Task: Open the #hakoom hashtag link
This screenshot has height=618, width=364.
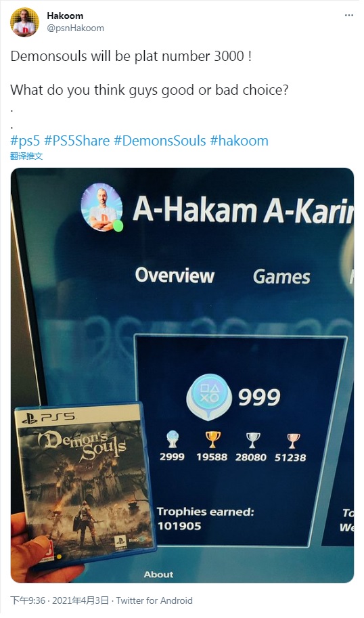Action: [239, 141]
